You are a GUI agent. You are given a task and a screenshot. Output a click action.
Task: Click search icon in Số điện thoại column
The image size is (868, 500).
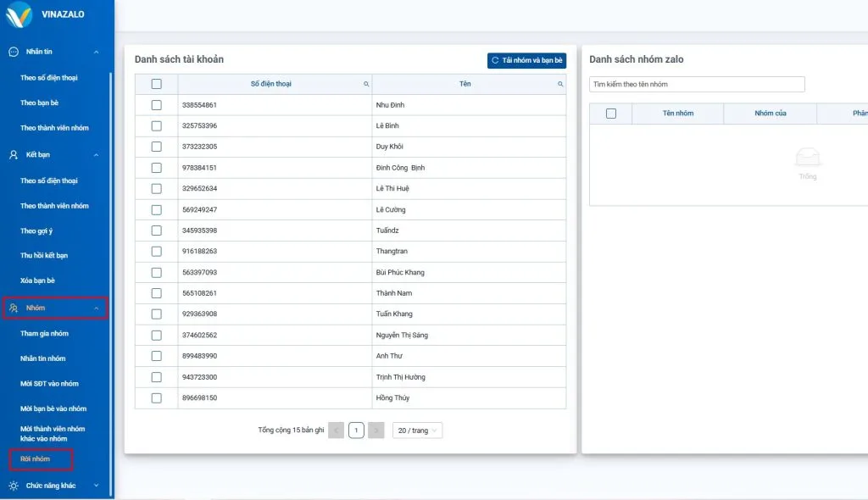click(x=366, y=84)
